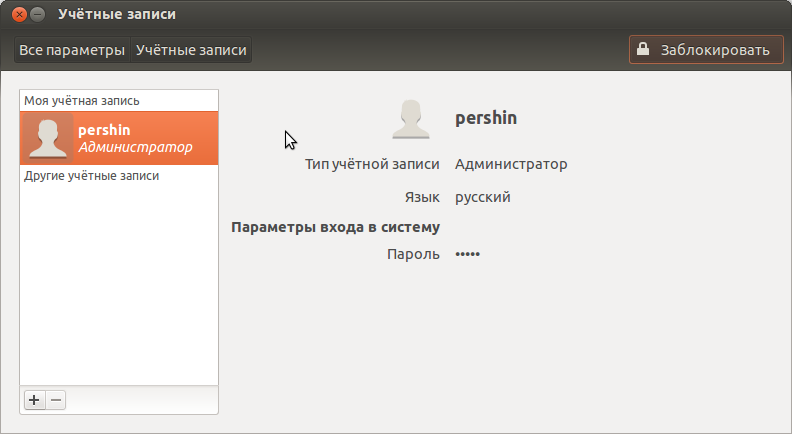792x434 pixels.
Task: Click the Пароль label
Action: [413, 254]
